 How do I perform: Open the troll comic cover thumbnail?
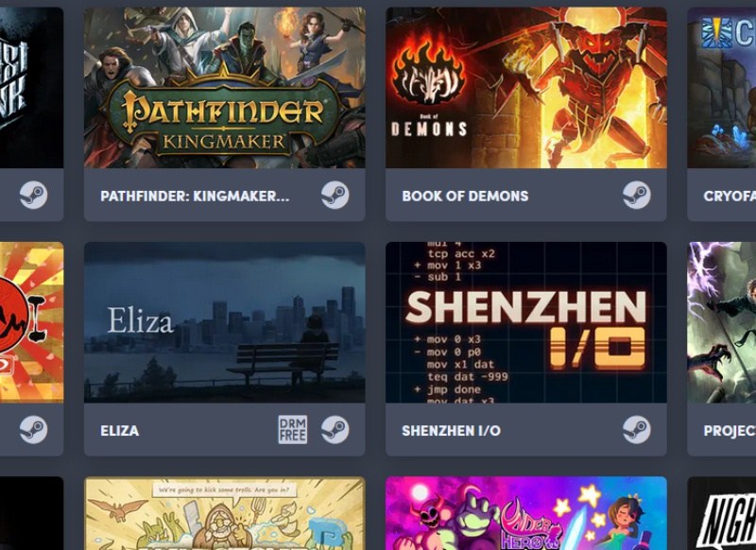point(225,513)
